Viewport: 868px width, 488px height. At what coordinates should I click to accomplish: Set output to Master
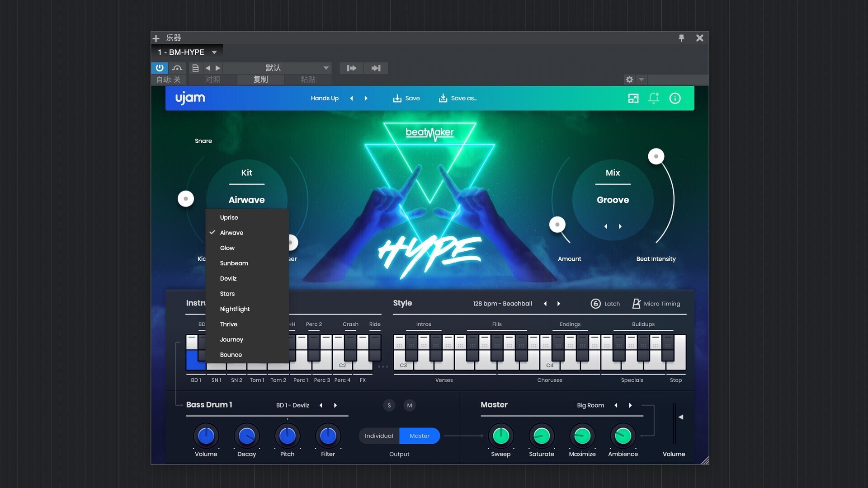click(420, 436)
